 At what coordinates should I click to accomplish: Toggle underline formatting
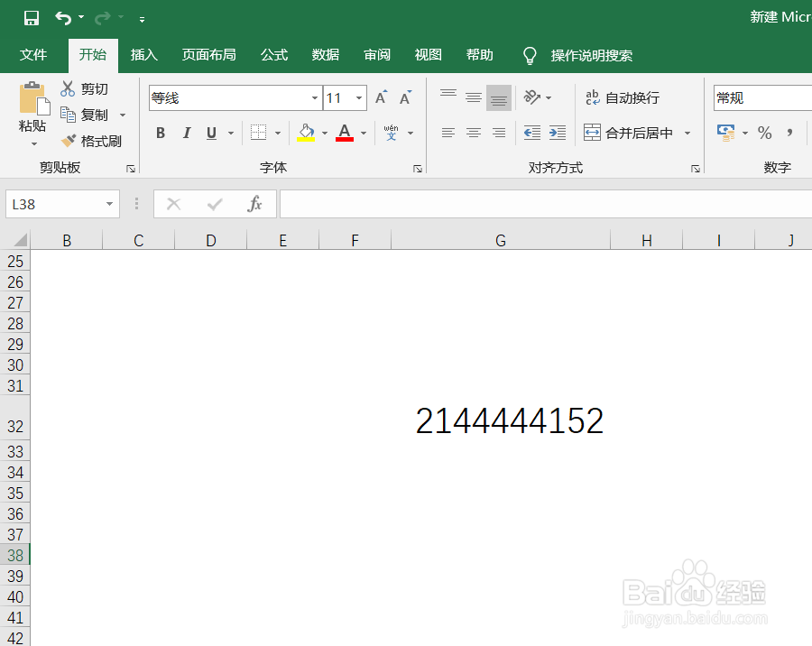point(211,134)
